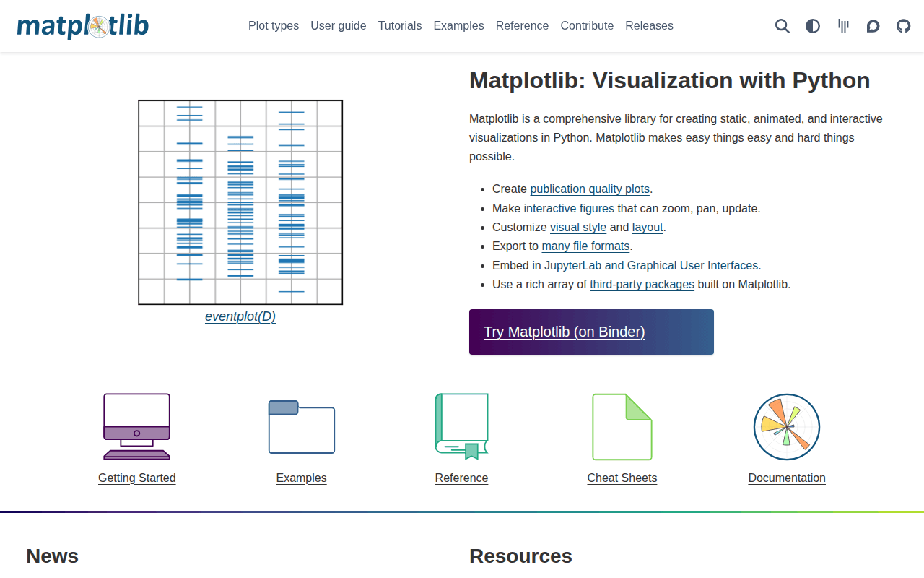The width and height of the screenshot is (924, 578).
Task: Open the Examples text link under folder
Action: [302, 478]
